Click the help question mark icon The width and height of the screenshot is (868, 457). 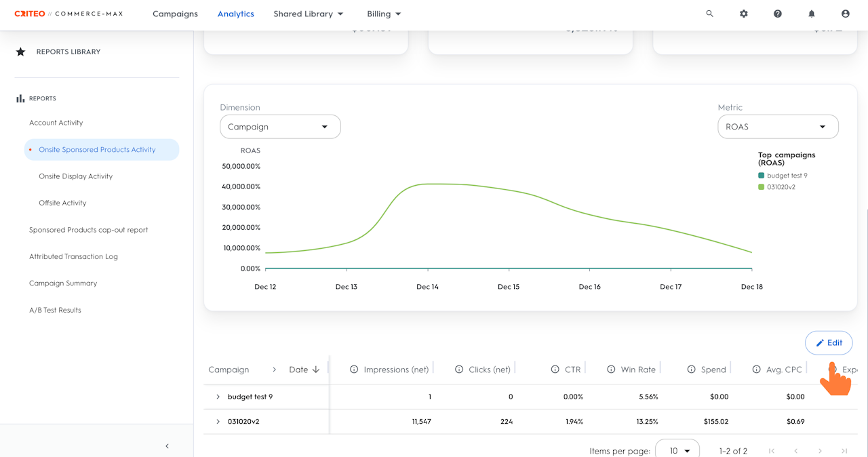tap(777, 14)
